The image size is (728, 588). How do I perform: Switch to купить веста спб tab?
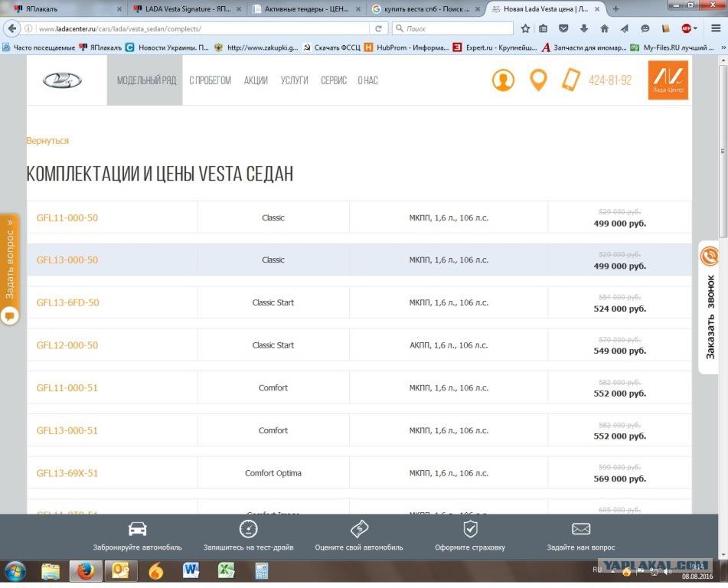pyautogui.click(x=426, y=9)
